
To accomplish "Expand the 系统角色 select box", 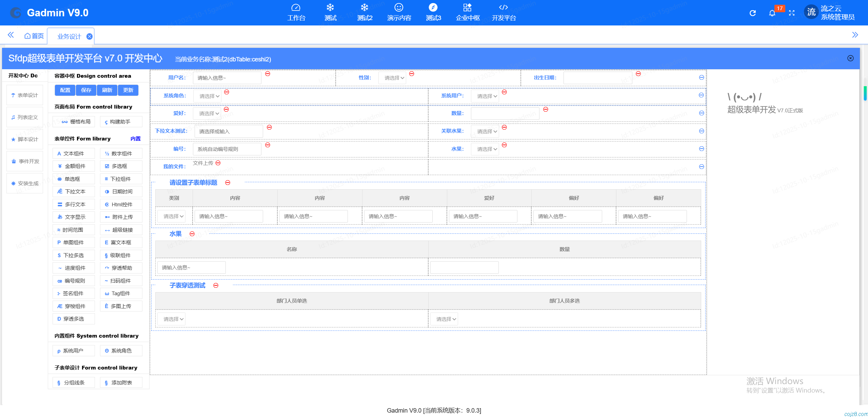I will click(x=207, y=96).
